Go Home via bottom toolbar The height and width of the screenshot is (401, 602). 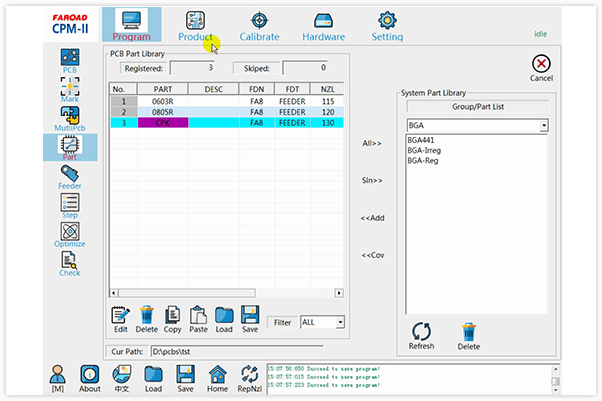[x=217, y=379]
